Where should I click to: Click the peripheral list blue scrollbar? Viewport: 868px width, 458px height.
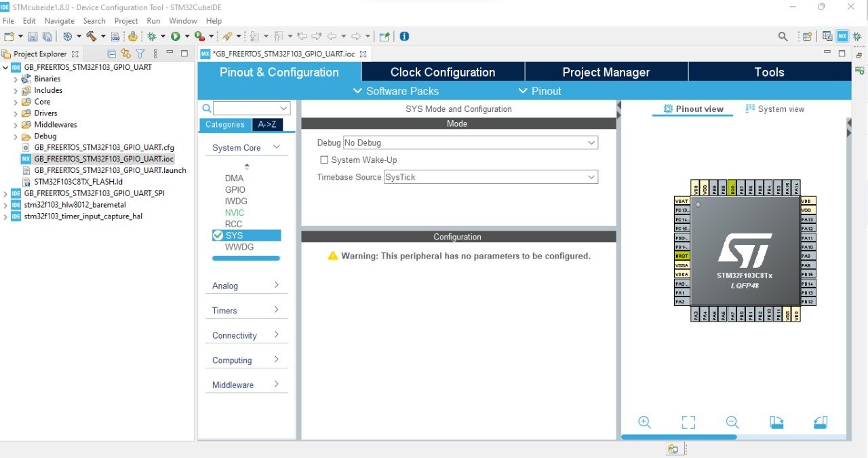click(246, 258)
